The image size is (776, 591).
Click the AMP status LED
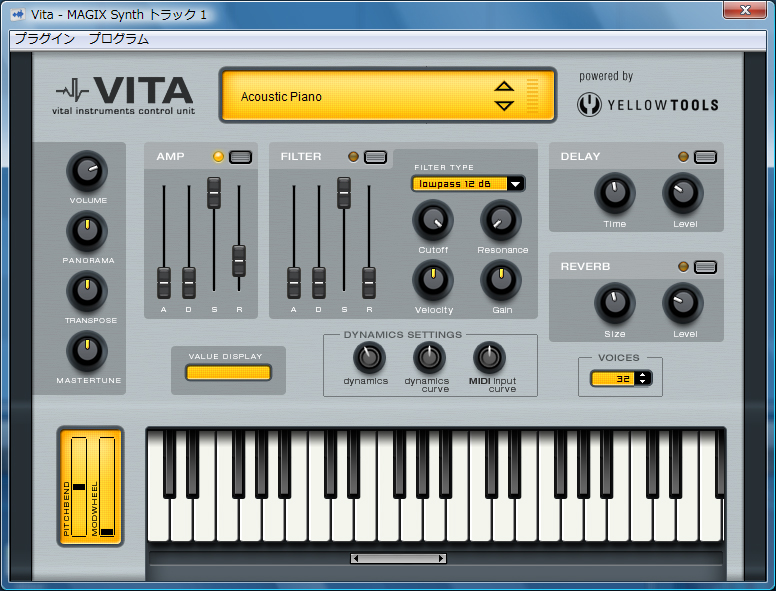click(x=218, y=157)
